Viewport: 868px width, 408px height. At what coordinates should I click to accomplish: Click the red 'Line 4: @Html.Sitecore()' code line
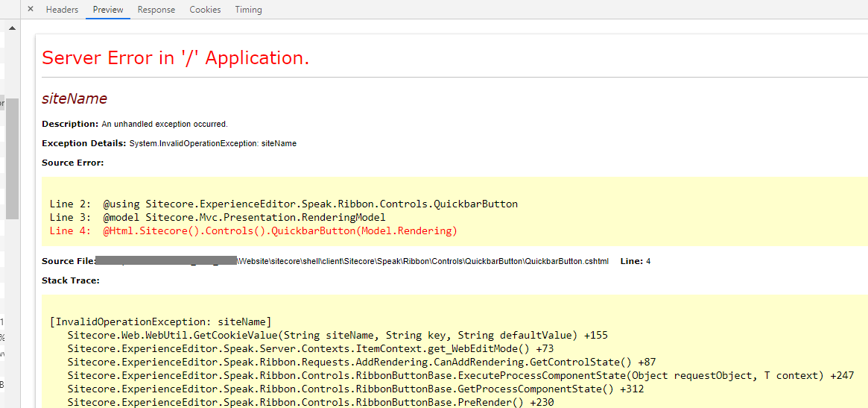pos(253,231)
